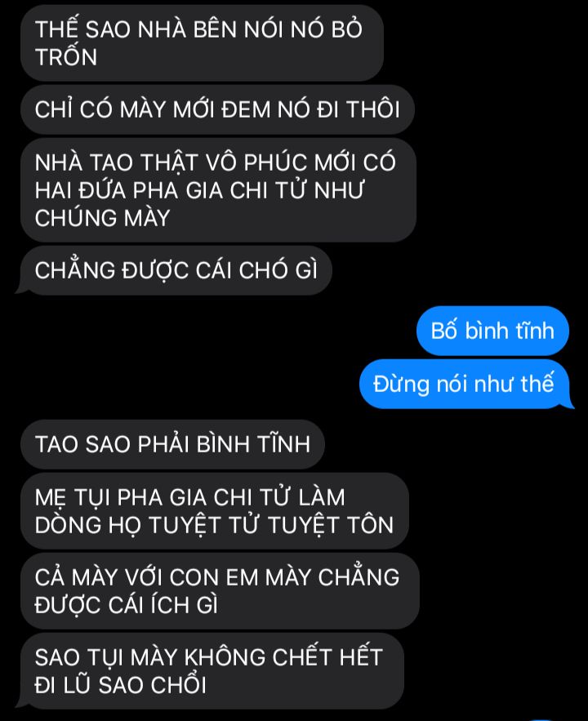Screen dimensions: 588x721
Task: Click the 'CHÚNG MÀY' line of text
Action: (x=103, y=218)
